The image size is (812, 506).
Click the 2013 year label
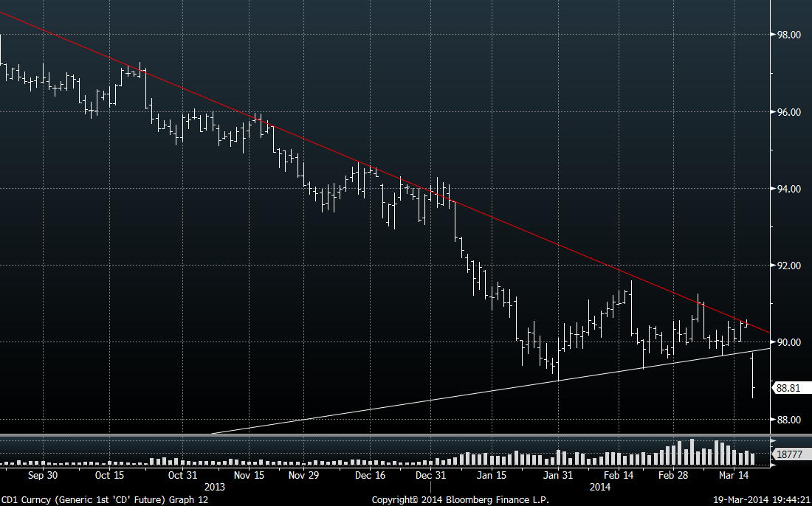coord(214,488)
